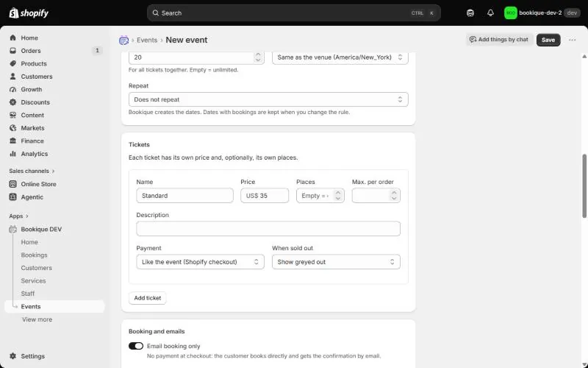Image resolution: width=588 pixels, height=368 pixels.
Task: Click the dev badge beside store name
Action: click(x=572, y=13)
